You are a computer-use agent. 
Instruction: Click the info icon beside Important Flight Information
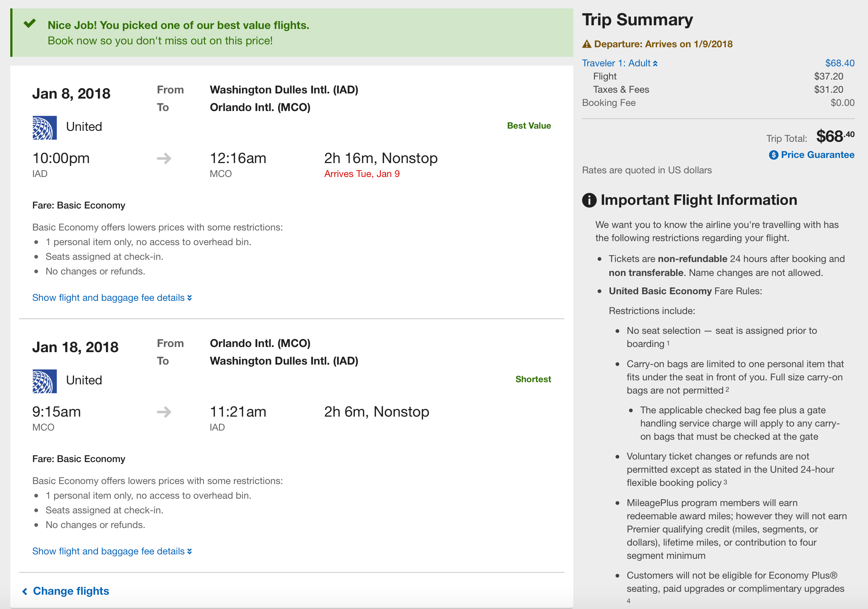pos(589,200)
